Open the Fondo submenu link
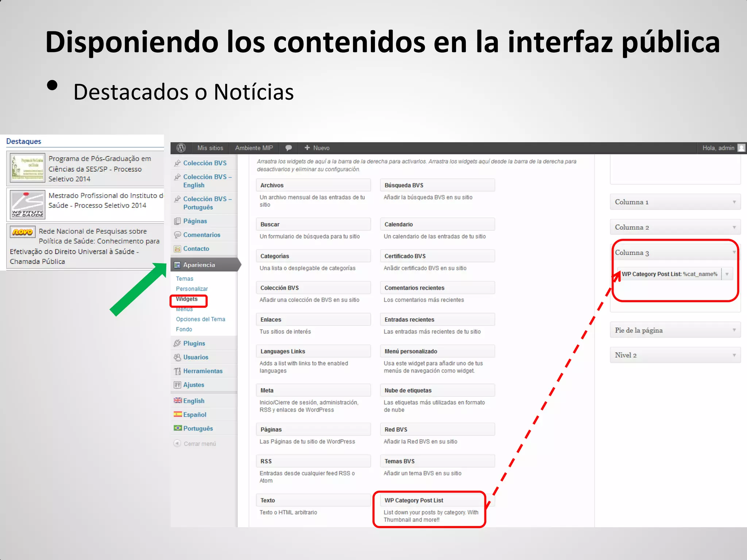Image resolution: width=747 pixels, height=560 pixels. click(184, 329)
